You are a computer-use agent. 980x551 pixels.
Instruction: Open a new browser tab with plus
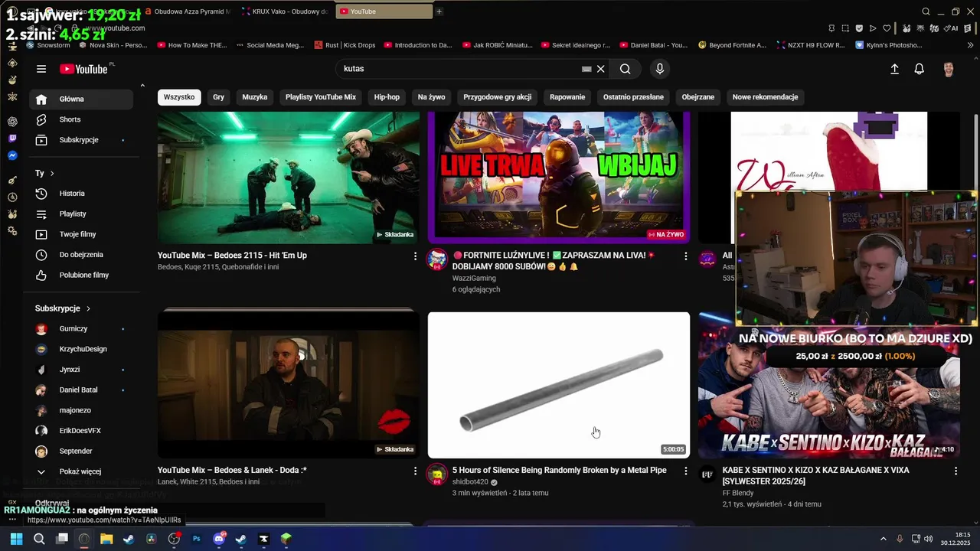point(439,11)
